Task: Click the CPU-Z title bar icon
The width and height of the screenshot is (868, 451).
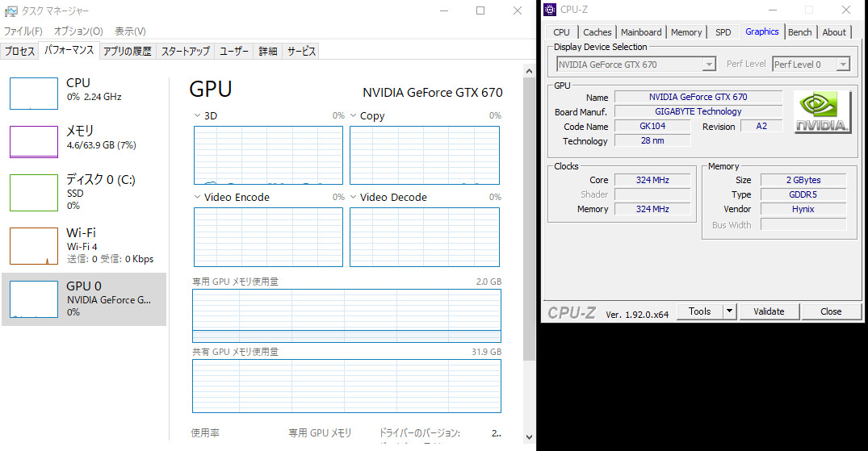Action: click(550, 10)
